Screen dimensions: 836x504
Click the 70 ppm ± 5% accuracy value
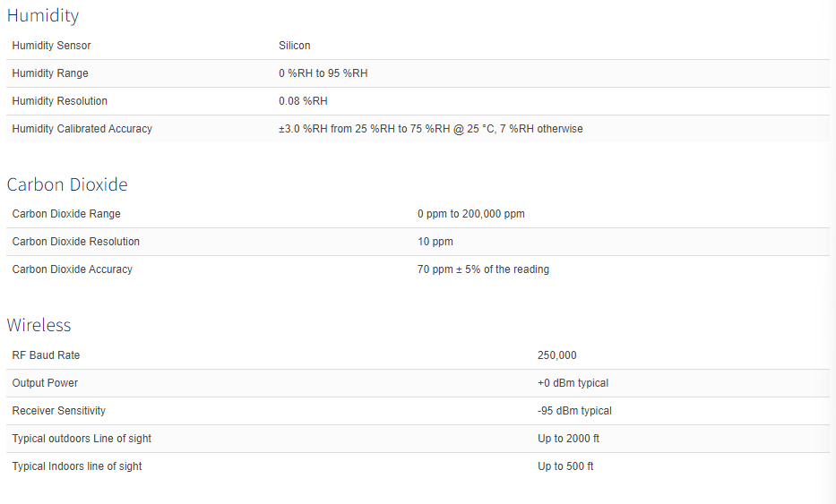pyautogui.click(x=483, y=269)
